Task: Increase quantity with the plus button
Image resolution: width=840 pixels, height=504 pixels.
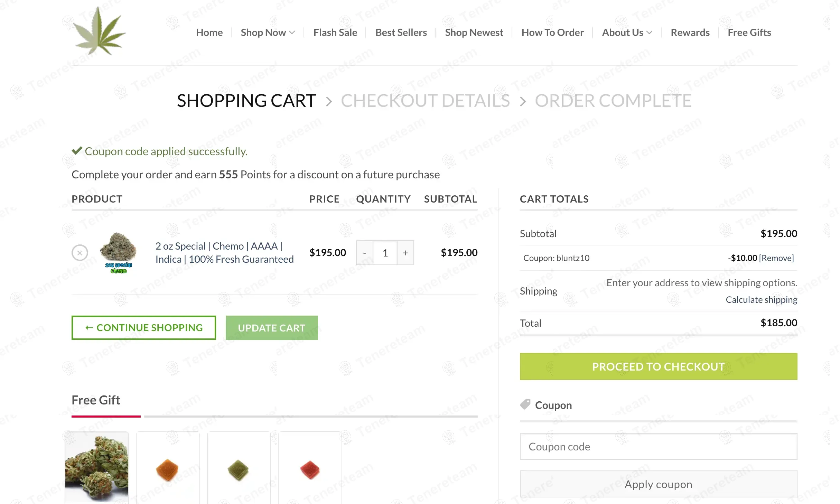Action: [405, 253]
